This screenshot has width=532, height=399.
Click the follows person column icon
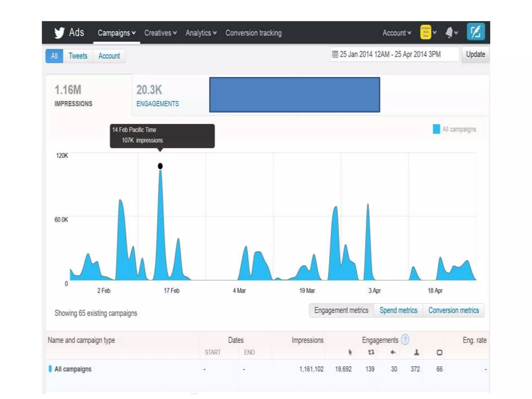pyautogui.click(x=416, y=352)
